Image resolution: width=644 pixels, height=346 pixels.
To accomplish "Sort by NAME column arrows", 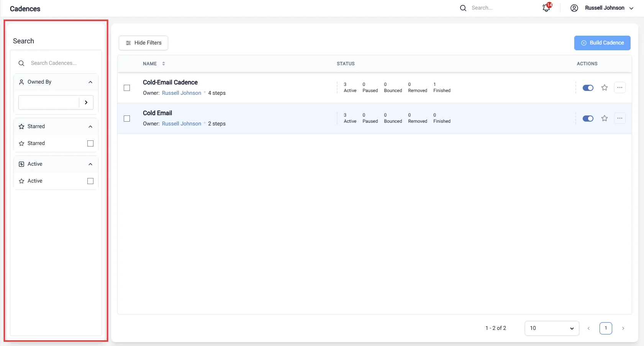I will [x=164, y=64].
